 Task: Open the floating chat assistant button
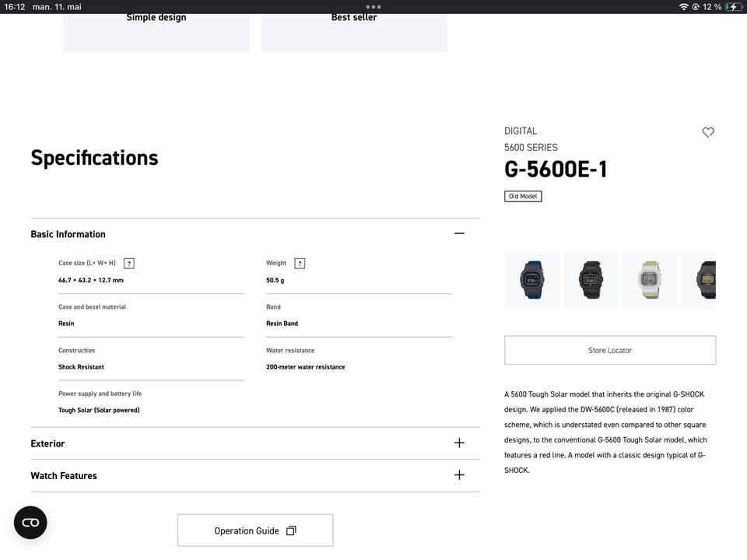coord(30,523)
